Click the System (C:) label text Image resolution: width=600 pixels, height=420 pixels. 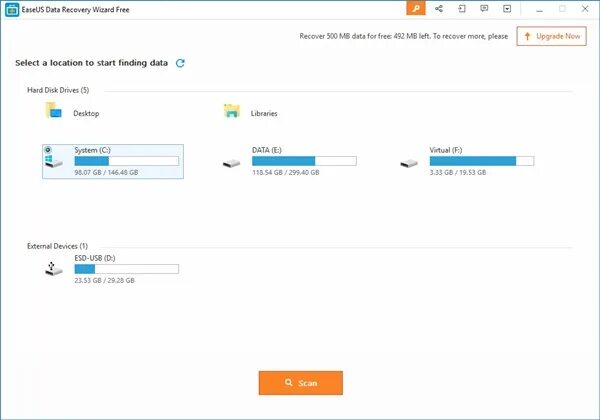tap(93, 150)
